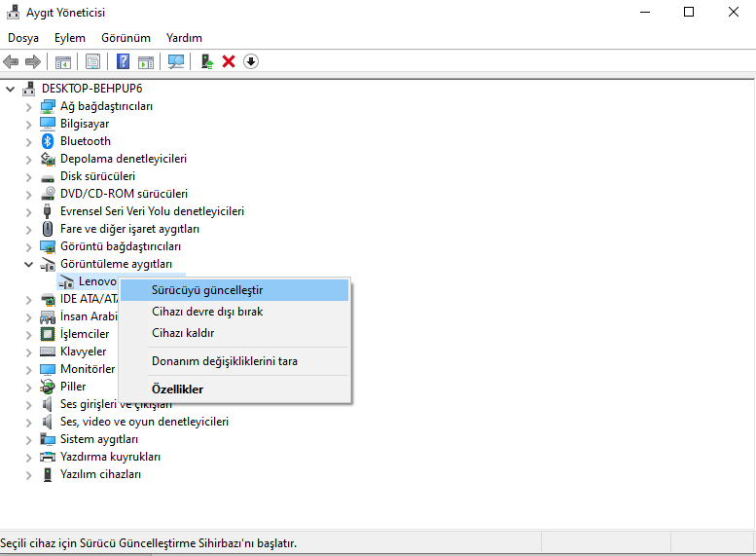Open the Dosya menu
Viewport: 756px width, 556px height.
[23, 38]
